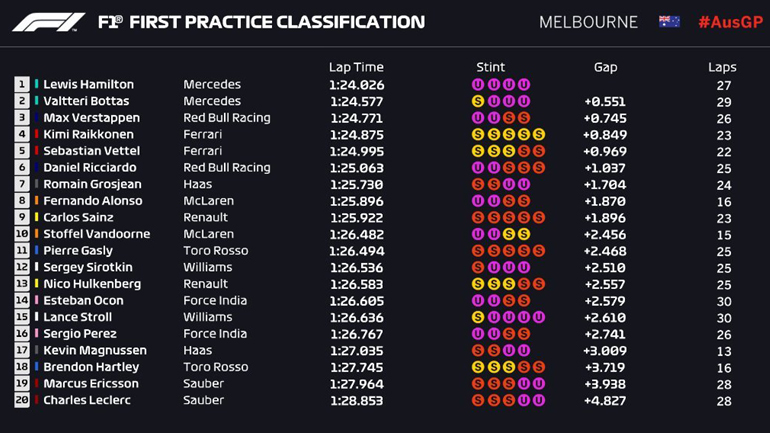Screen dimensions: 770x433
Task: Click the Stint column header
Action: click(491, 67)
